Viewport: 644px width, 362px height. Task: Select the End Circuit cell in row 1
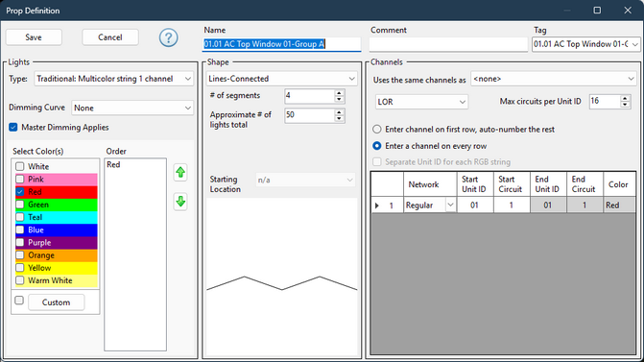click(584, 205)
